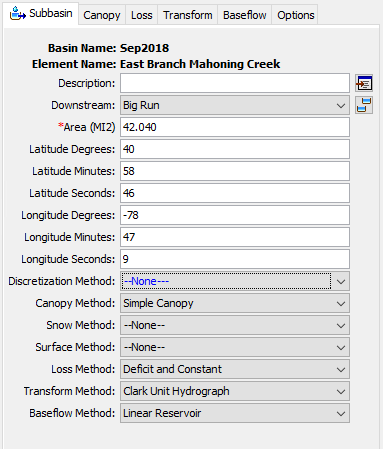Click the Latitude Degrees field
This screenshot has width=383, height=449.
tap(235, 149)
